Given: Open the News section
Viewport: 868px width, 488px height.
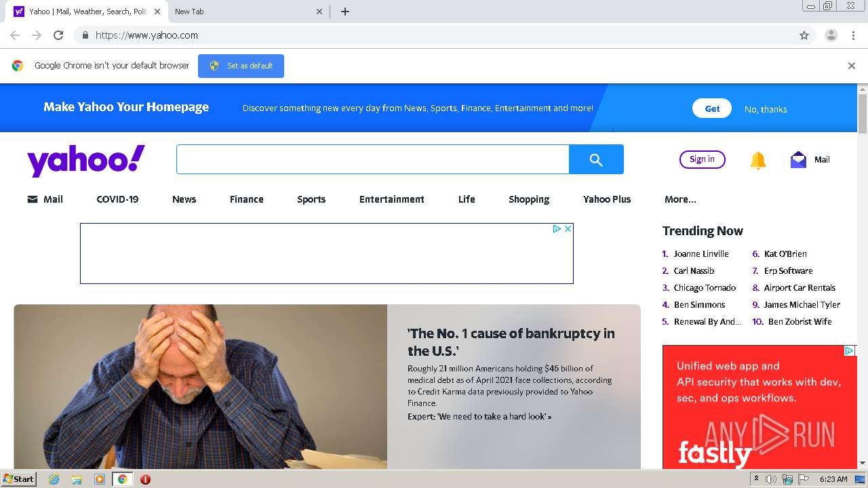Looking at the screenshot, I should 184,199.
